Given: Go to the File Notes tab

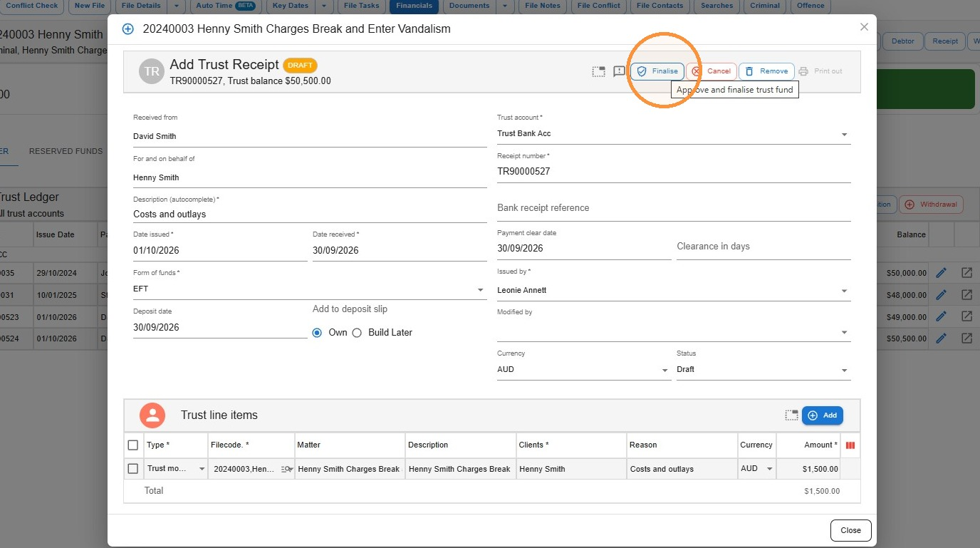Looking at the screenshot, I should tap(542, 6).
